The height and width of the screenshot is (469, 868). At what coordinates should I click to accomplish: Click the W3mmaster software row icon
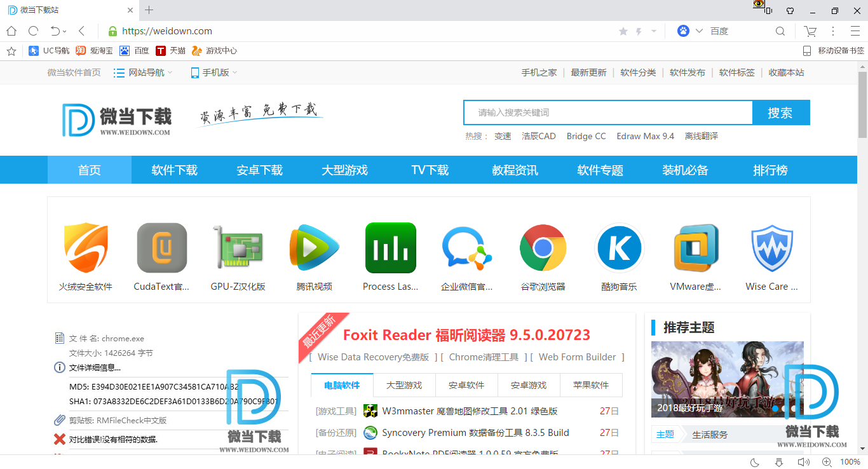click(x=370, y=411)
